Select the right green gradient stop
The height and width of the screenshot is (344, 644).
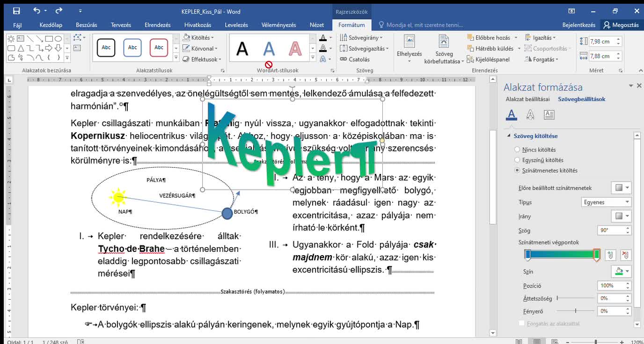coord(596,255)
